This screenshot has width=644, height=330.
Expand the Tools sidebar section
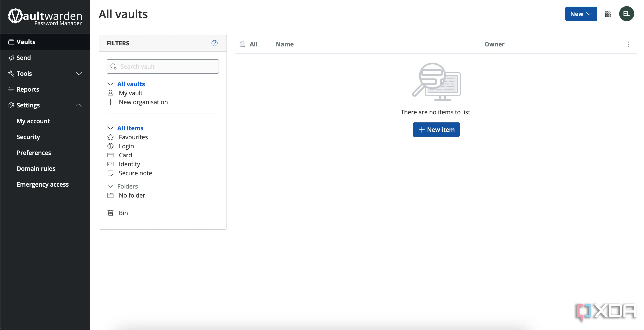click(78, 74)
